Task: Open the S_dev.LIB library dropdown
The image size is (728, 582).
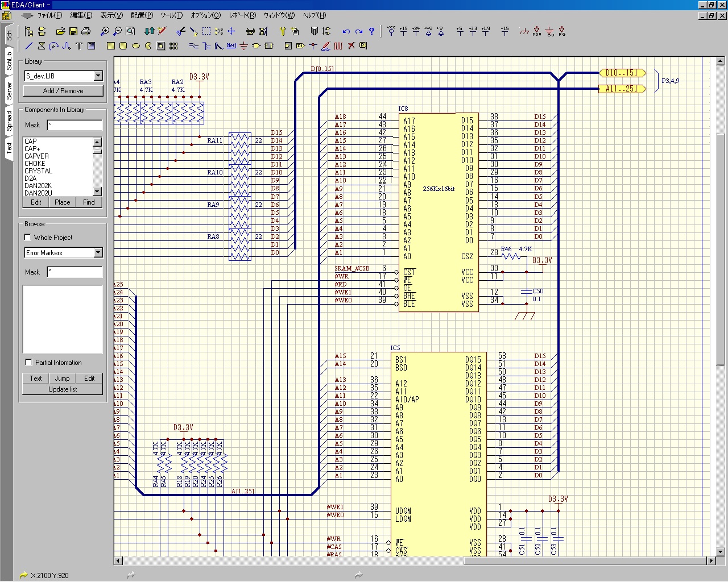Action: (x=98, y=76)
